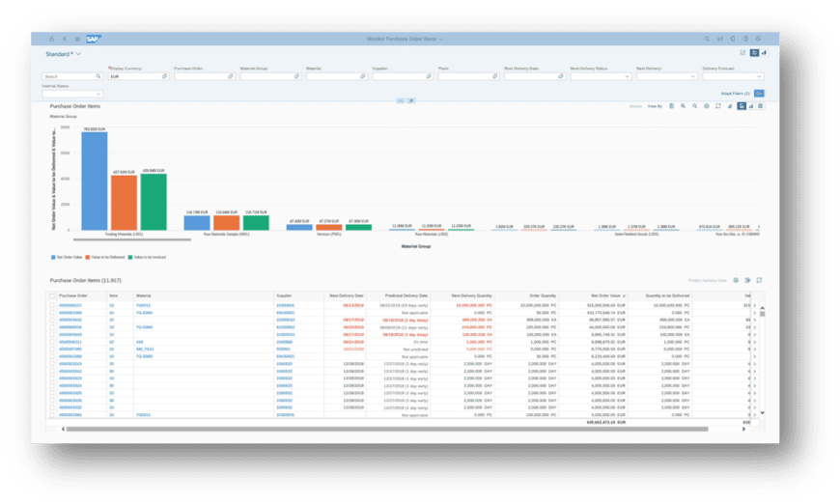
Task: Click Adapt Filters link
Action: click(736, 93)
